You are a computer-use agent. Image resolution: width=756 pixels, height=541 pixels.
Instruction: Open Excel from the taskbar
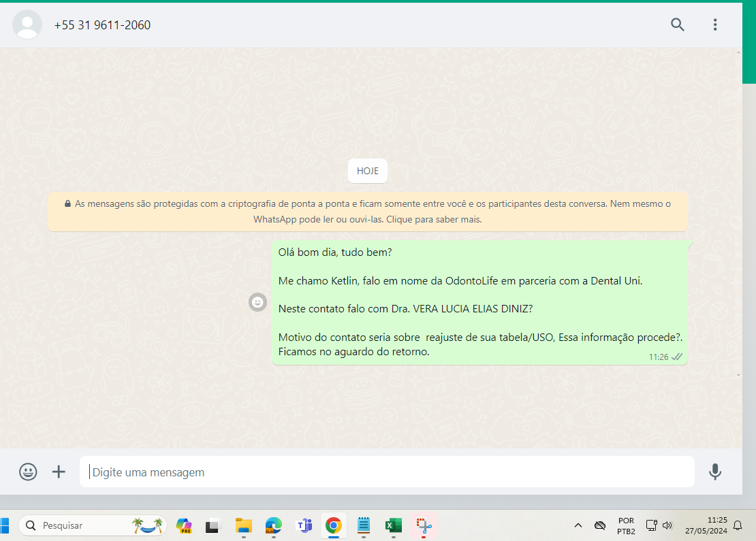pos(393,525)
